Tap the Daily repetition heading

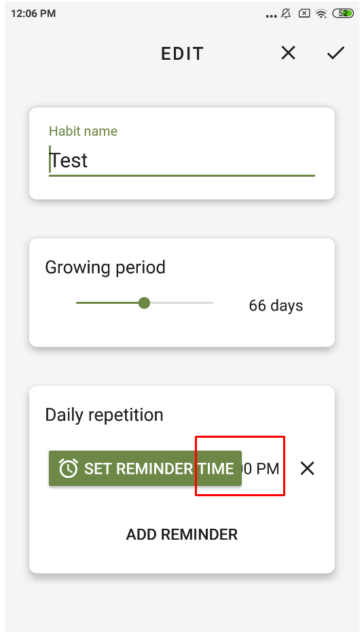tap(104, 415)
